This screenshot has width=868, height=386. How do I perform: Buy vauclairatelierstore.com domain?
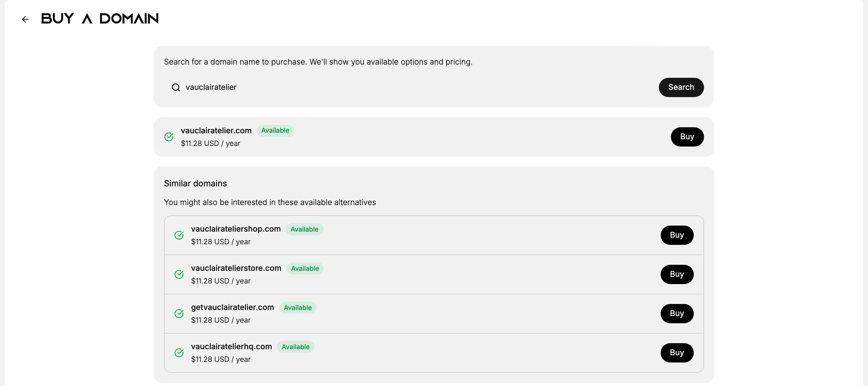coord(677,274)
